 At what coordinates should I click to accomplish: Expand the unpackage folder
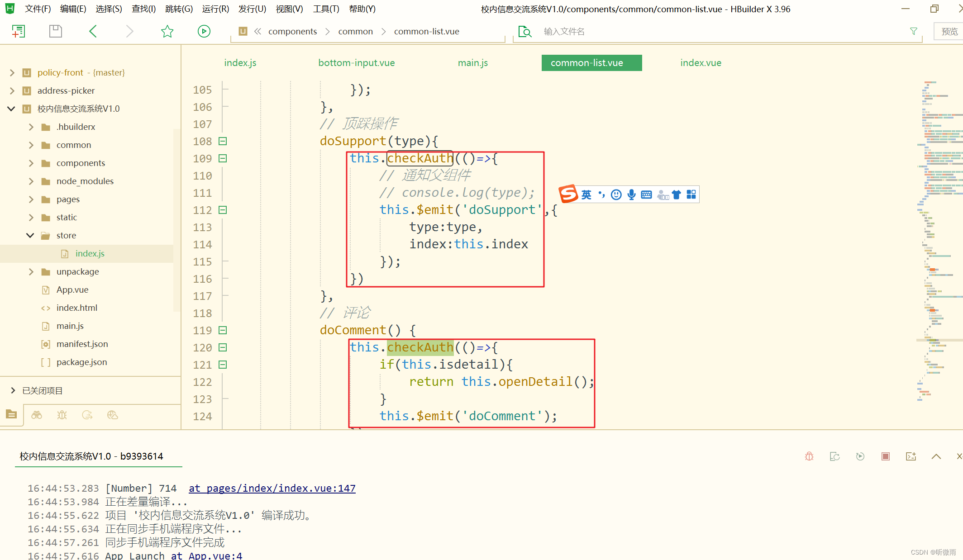[x=31, y=271]
